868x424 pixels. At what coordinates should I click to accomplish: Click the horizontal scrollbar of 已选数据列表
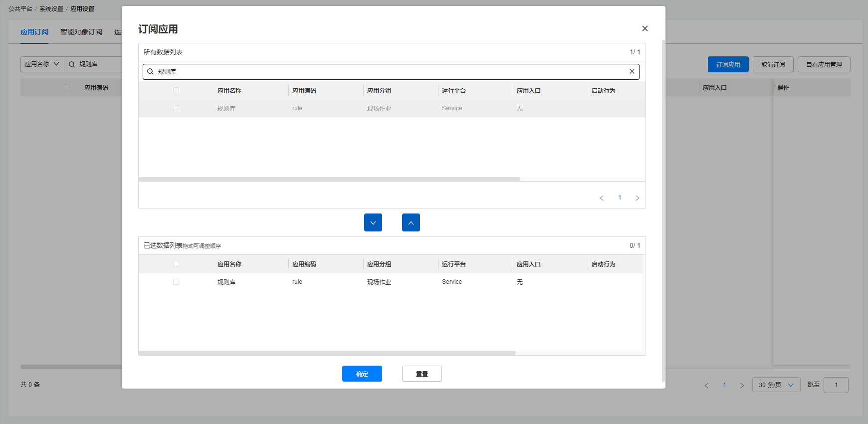click(x=327, y=353)
